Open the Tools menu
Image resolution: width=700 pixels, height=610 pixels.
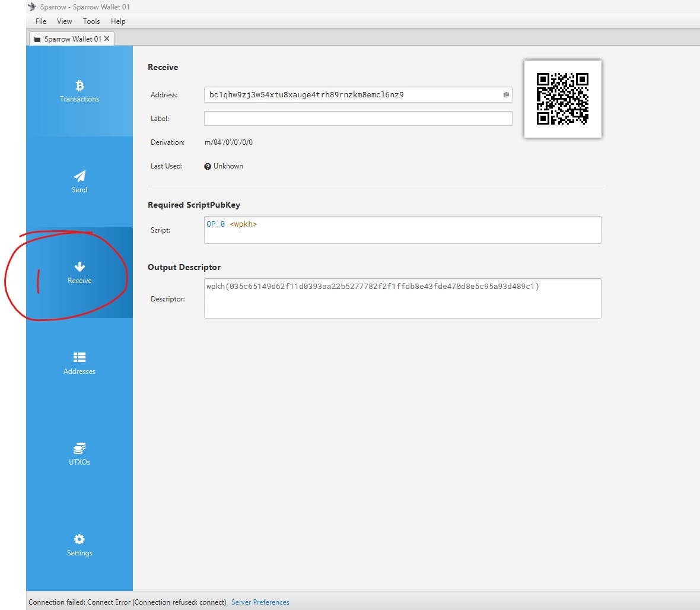[x=91, y=21]
